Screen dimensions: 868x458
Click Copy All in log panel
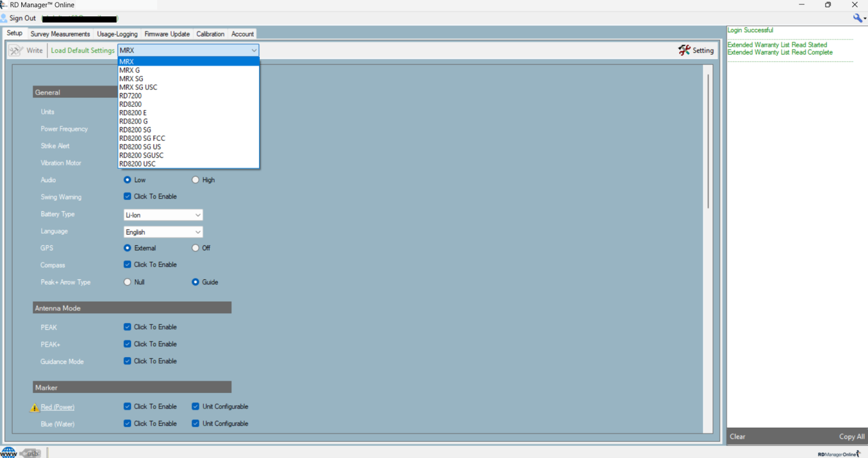point(852,436)
